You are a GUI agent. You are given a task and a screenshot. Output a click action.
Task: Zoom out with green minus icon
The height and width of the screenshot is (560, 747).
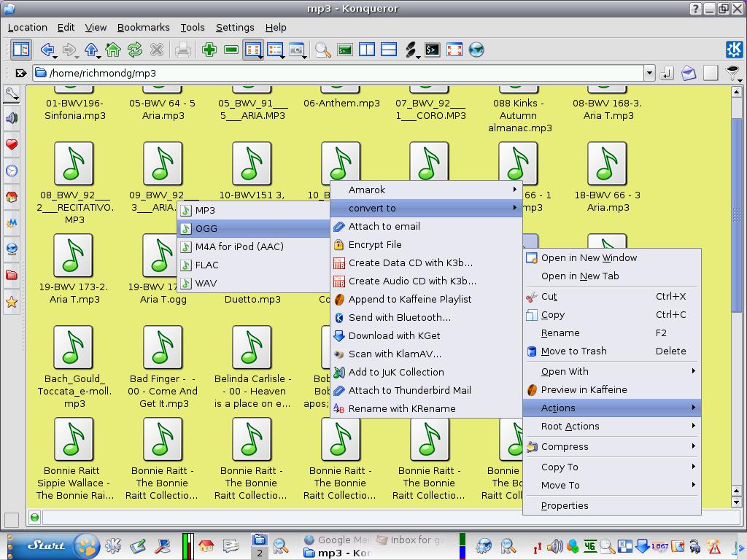231,50
